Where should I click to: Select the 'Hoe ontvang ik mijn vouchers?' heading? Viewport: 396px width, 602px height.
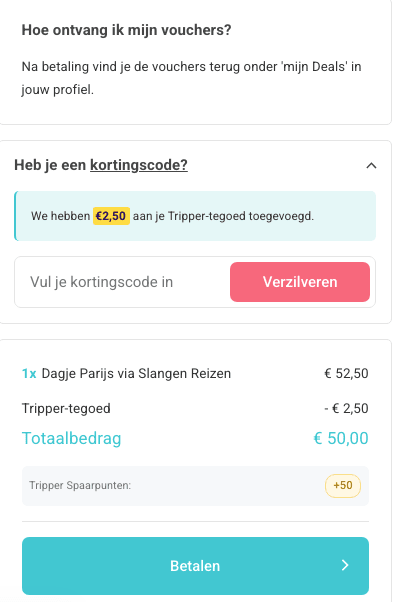click(126, 30)
